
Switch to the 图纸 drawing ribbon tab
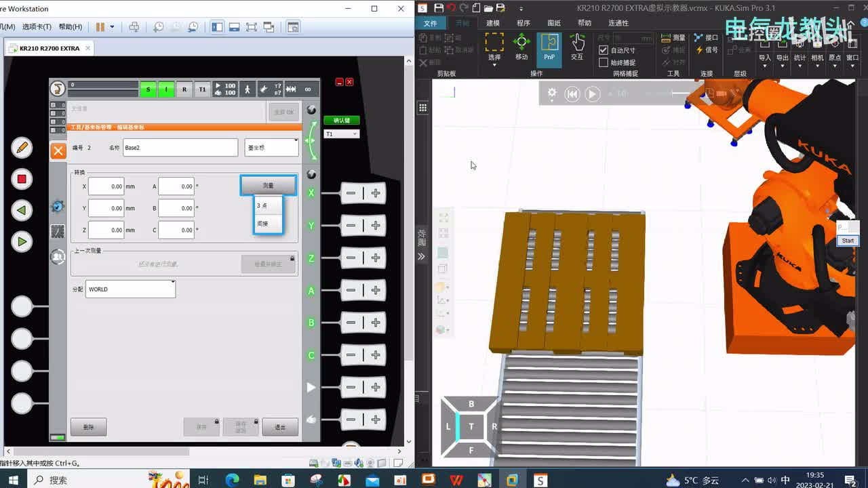pyautogui.click(x=554, y=23)
